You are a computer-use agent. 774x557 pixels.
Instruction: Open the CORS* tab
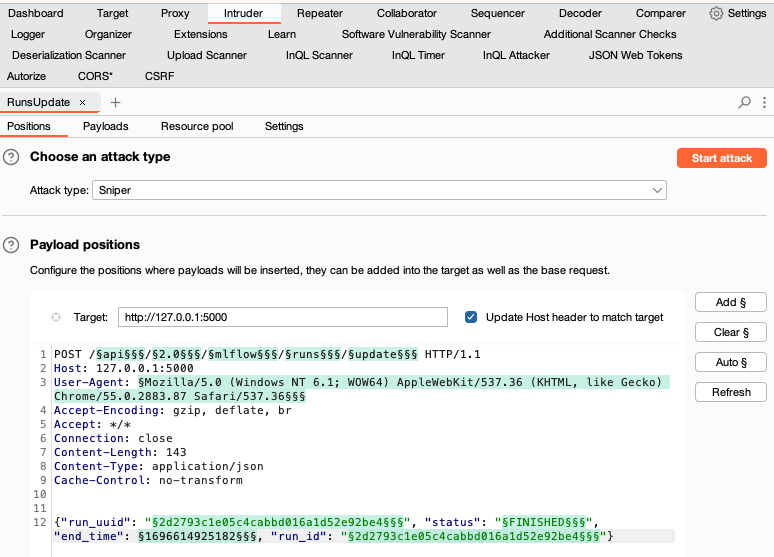(95, 77)
